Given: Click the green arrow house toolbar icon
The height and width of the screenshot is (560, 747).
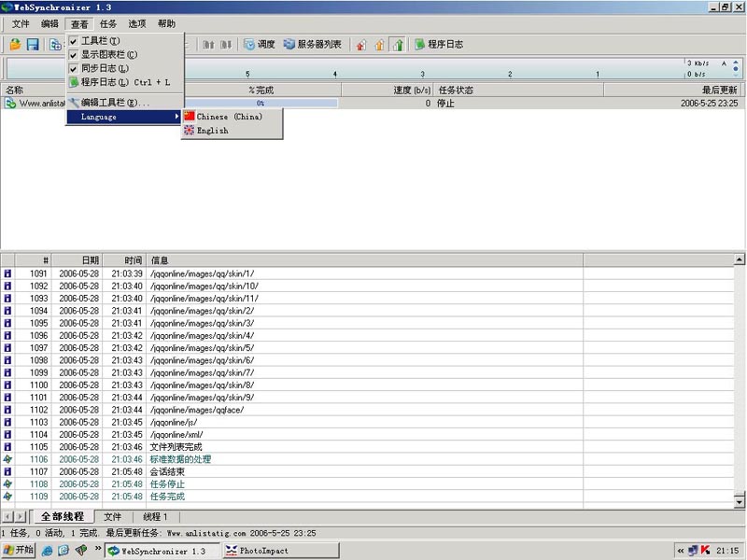Looking at the screenshot, I should (398, 45).
